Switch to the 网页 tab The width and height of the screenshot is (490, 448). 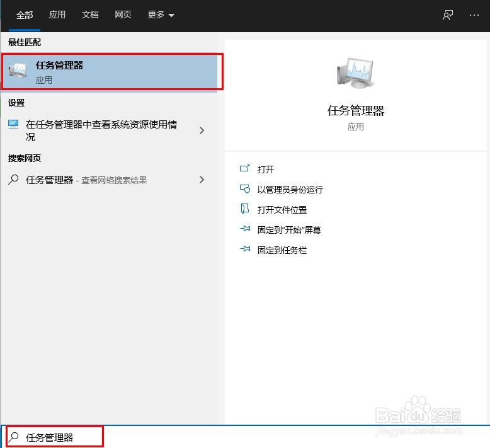(x=123, y=14)
